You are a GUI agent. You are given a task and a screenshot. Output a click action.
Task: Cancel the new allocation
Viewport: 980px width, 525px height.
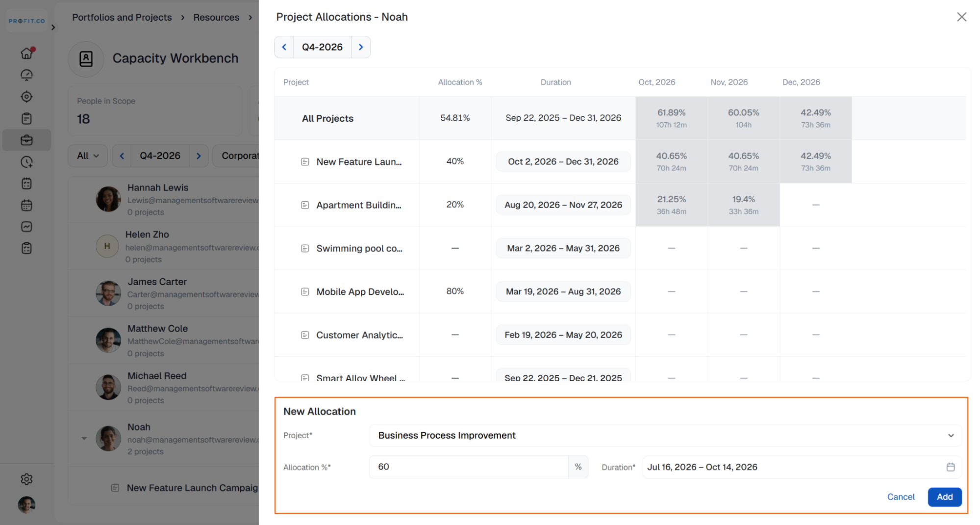(x=901, y=497)
